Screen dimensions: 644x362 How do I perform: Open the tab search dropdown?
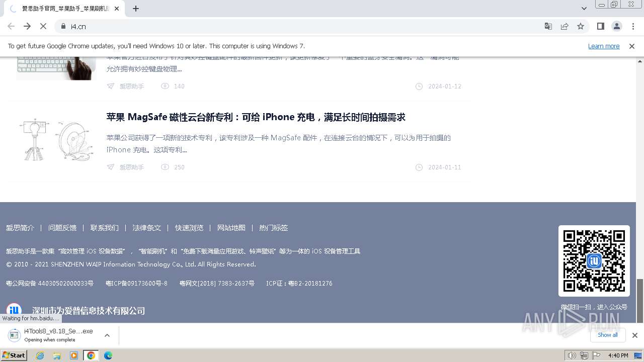[584, 9]
